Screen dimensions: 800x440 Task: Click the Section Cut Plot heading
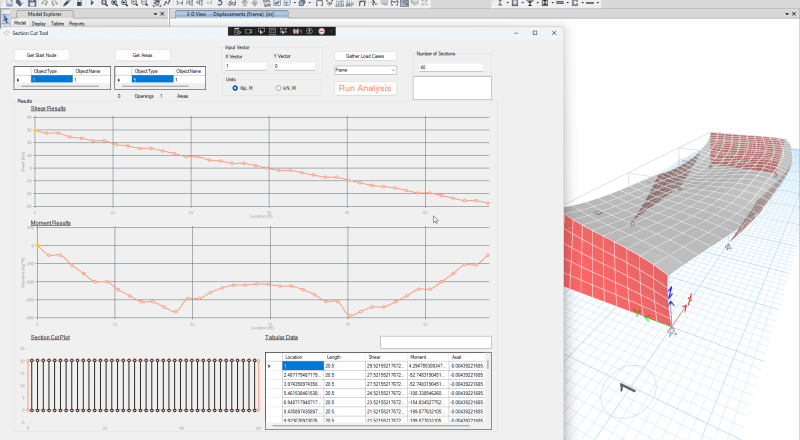pos(50,337)
